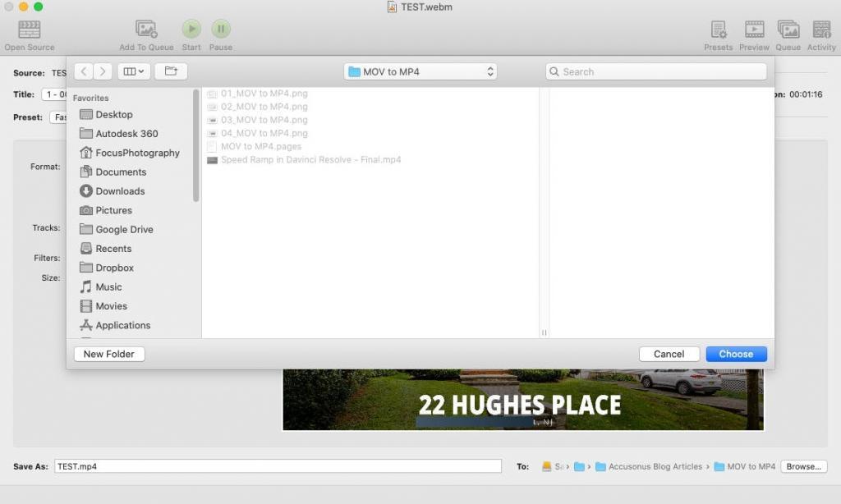Click the new folder path icon button
Viewport: 841px width, 504px height.
171,71
